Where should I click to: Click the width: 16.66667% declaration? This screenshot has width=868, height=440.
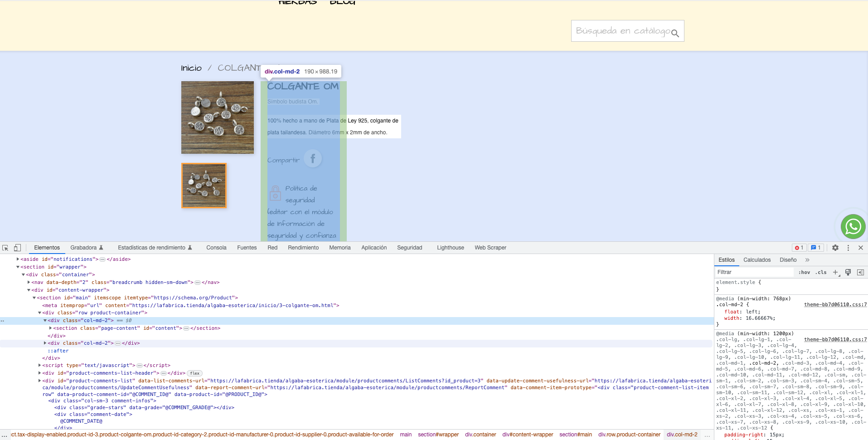[750, 318]
